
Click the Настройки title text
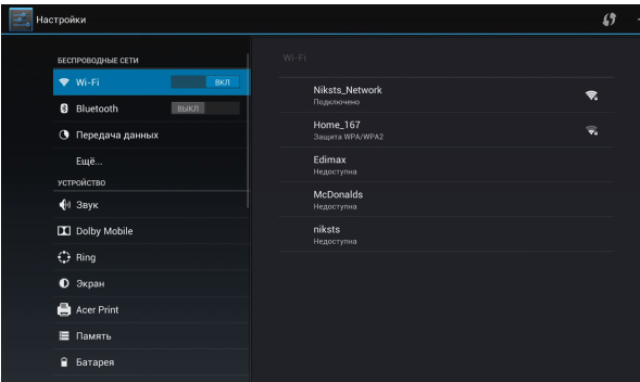[x=61, y=20]
